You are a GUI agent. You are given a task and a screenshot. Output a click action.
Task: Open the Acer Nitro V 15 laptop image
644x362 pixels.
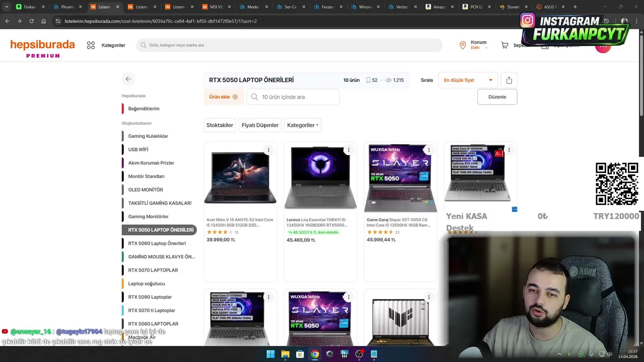pos(240,177)
